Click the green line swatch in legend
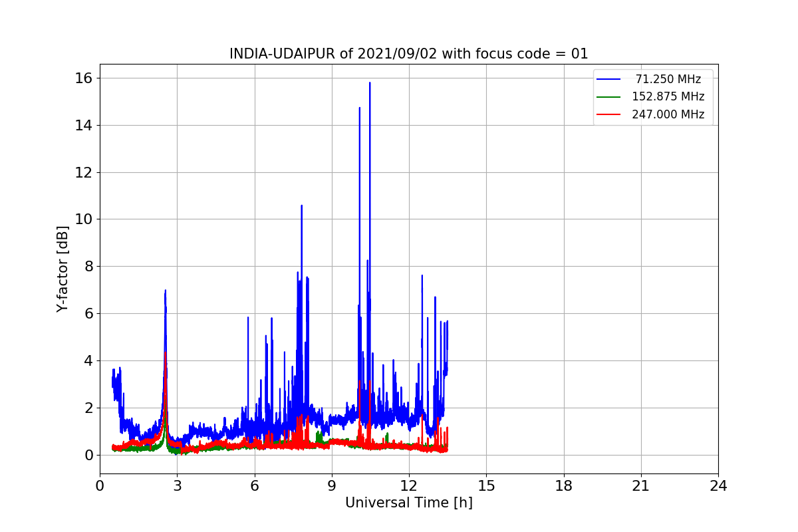Image resolution: width=798 pixels, height=532 pixels. pos(608,96)
